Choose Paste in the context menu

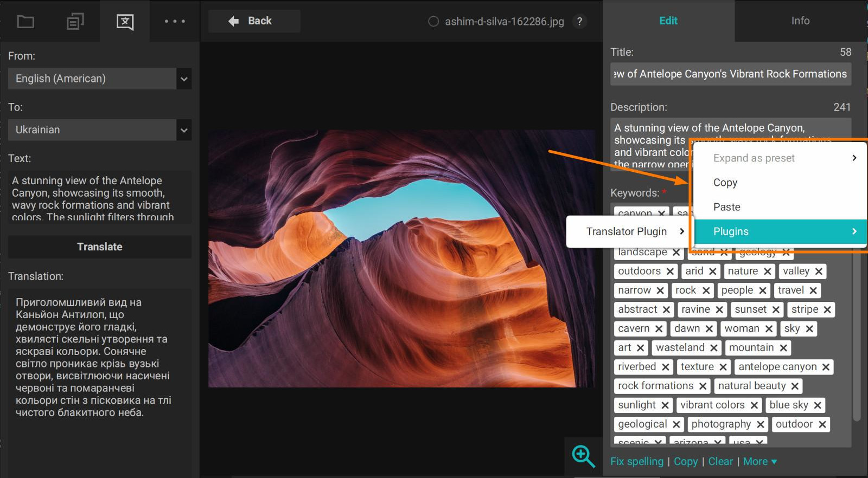(781, 207)
